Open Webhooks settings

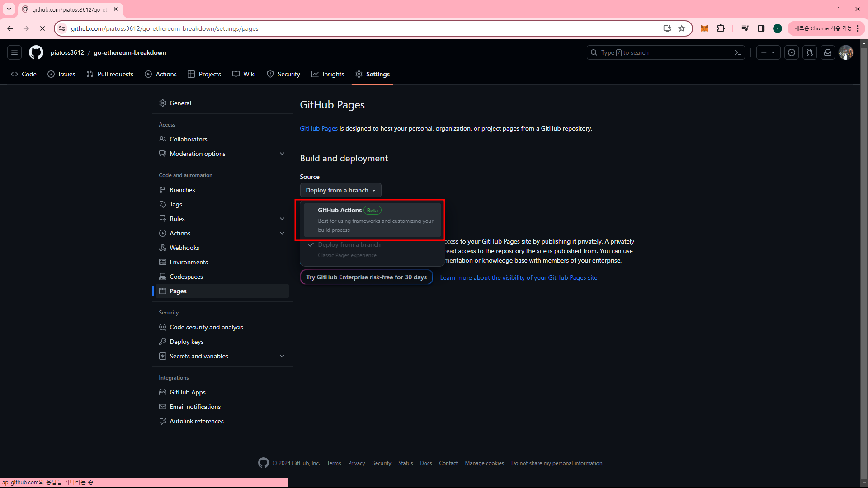click(222, 248)
